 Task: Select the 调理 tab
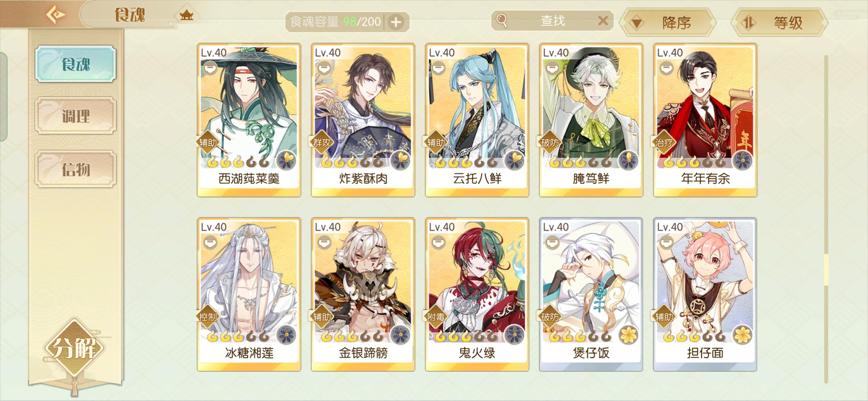coord(76,116)
